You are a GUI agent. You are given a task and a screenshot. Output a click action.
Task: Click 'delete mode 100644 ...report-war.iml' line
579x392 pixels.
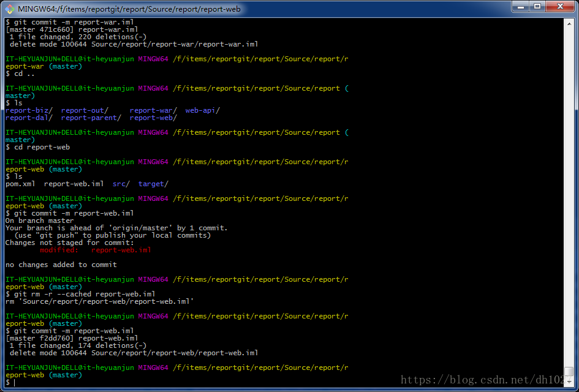pyautogui.click(x=134, y=44)
